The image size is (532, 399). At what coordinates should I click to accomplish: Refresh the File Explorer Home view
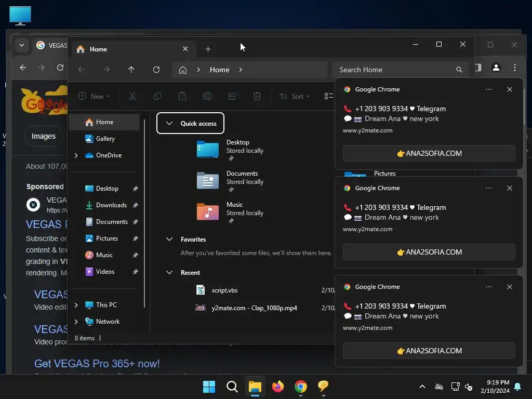coord(156,70)
